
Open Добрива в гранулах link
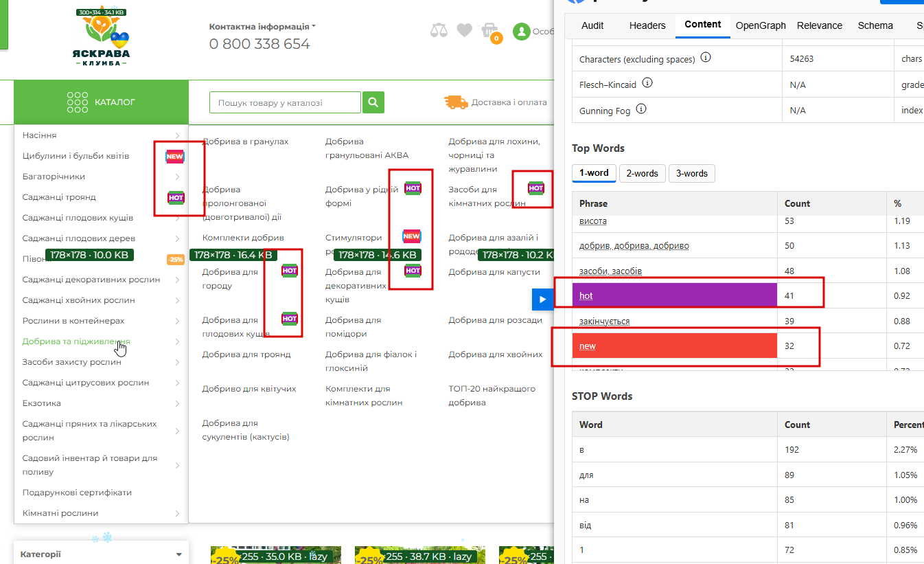click(x=245, y=142)
